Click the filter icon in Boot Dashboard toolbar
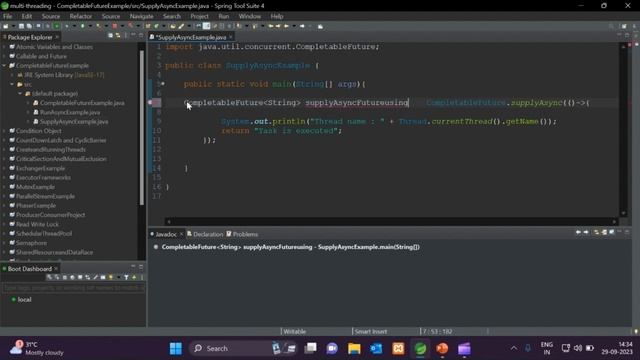The width and height of the screenshot is (640, 360). click(126, 278)
